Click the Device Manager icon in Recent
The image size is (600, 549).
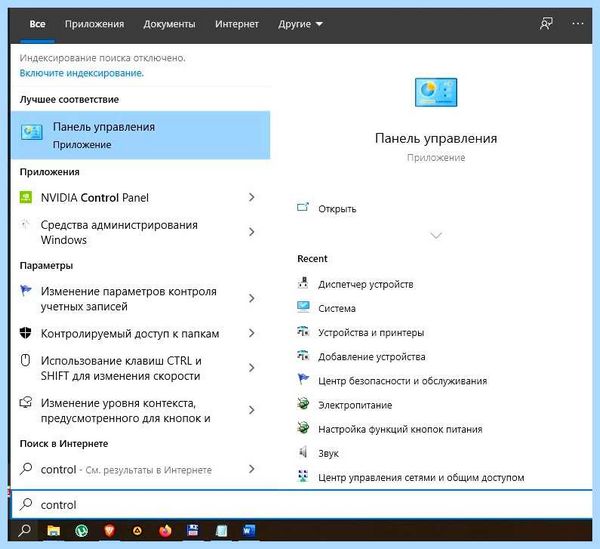[303, 283]
